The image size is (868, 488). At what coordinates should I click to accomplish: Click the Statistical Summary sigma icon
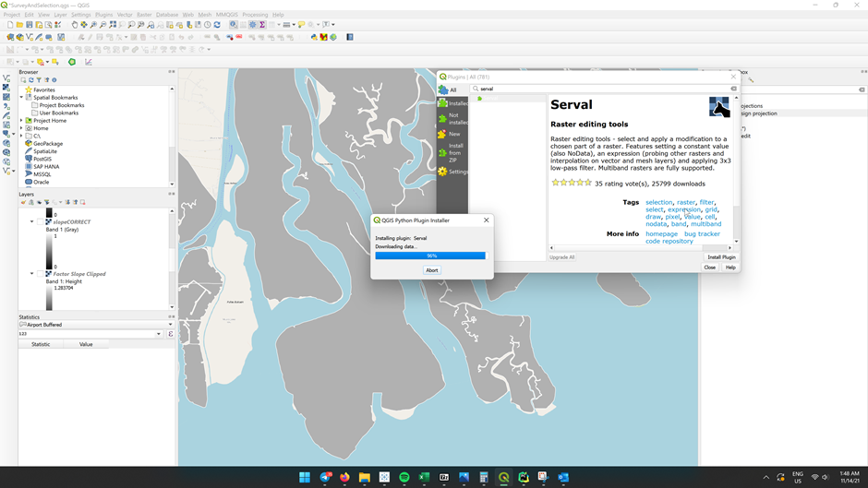(262, 25)
